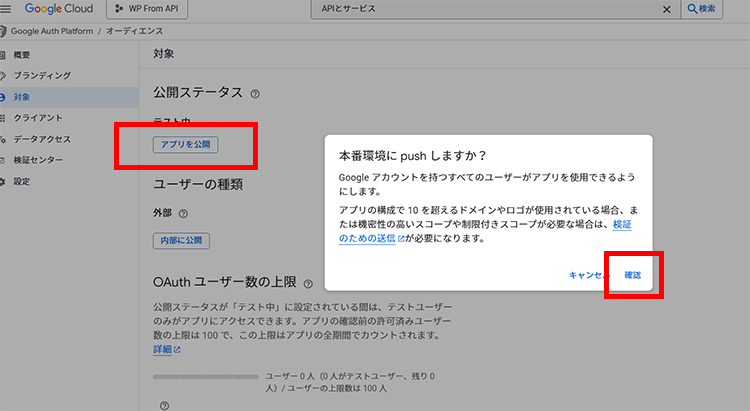Click help icon beside 外部
This screenshot has height=411, width=750.
coord(183,213)
